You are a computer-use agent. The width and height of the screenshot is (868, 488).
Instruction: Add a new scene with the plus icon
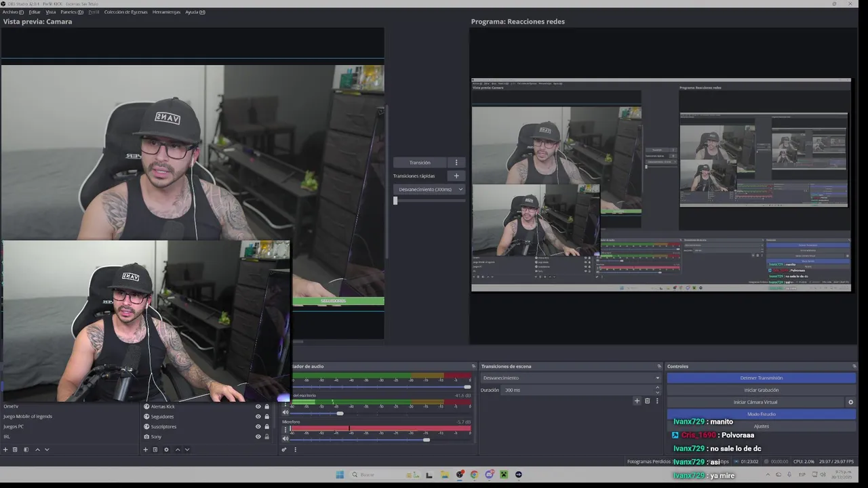[5, 449]
